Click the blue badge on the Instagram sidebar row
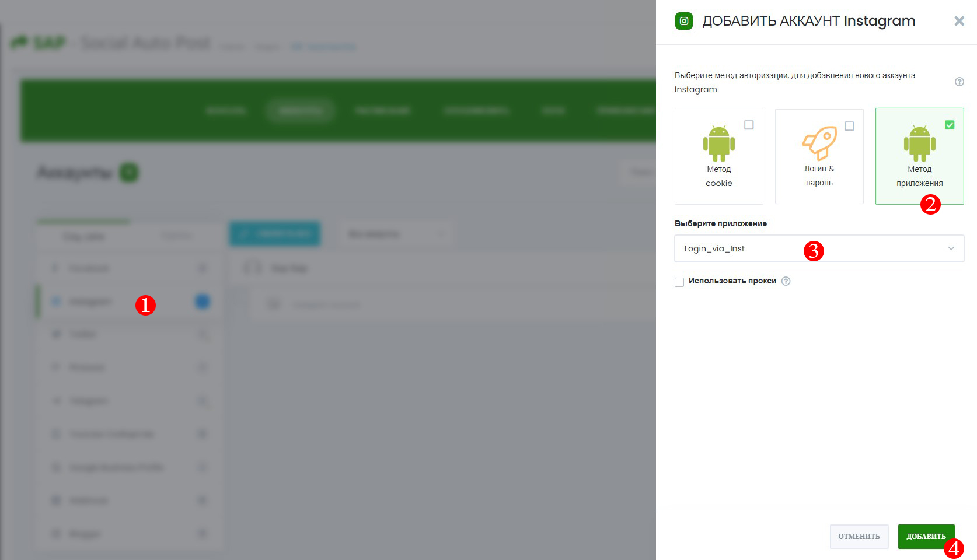 pos(203,302)
